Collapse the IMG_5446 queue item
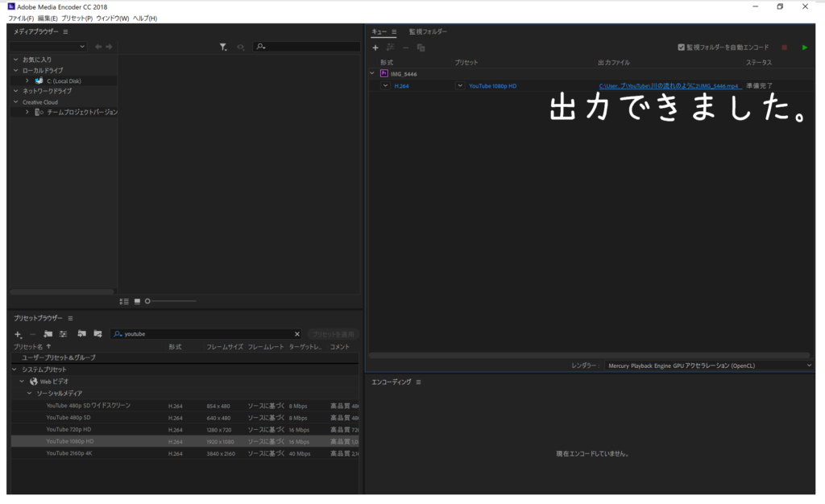Image resolution: width=825 pixels, height=504 pixels. coord(372,73)
